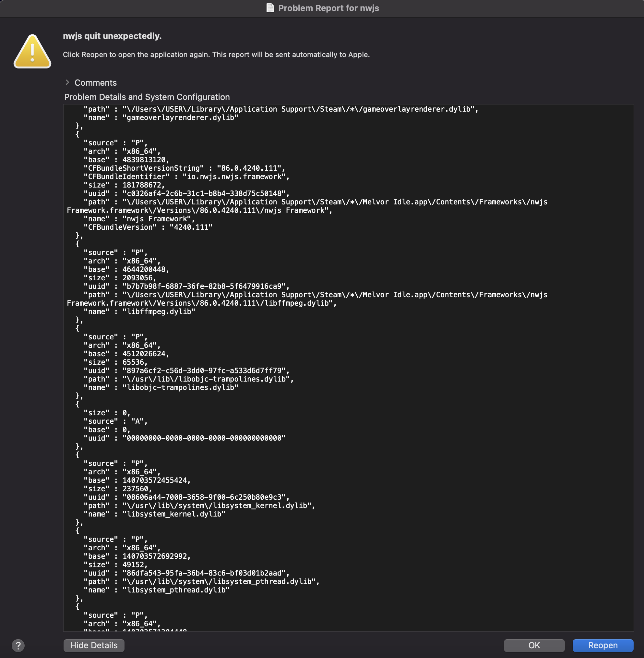Click the Comments disclosure chevron
This screenshot has width=644, height=658.
tap(67, 82)
